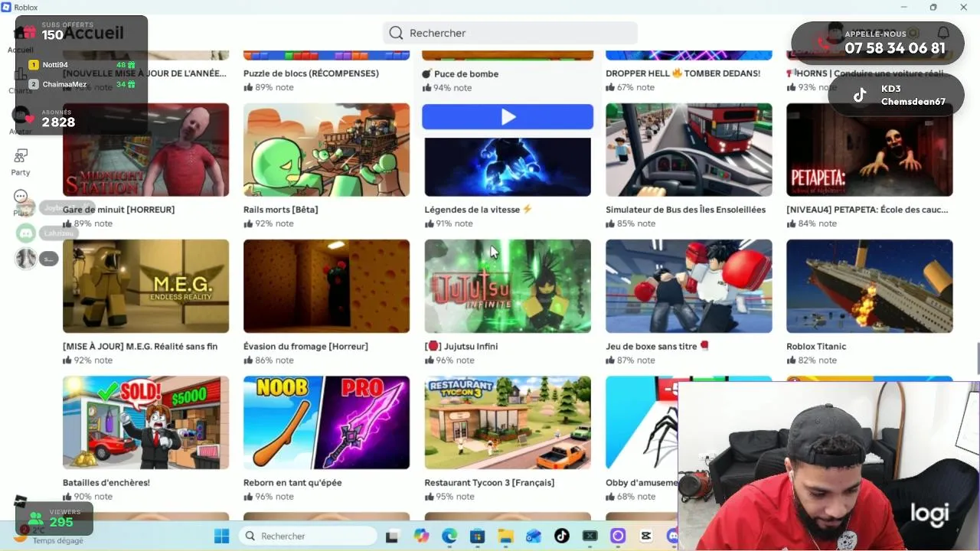Open the Simulateur de Bus thumbnail
The height and width of the screenshot is (551, 980).
[x=689, y=150]
